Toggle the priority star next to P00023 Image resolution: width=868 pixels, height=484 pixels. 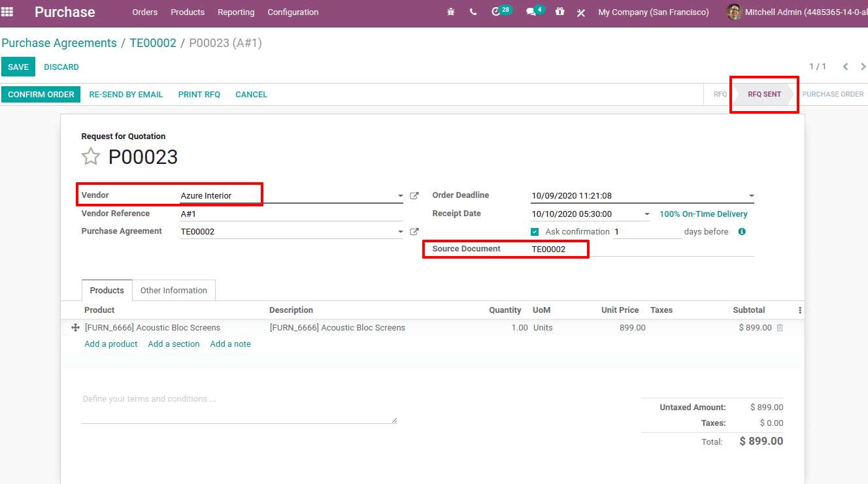91,157
